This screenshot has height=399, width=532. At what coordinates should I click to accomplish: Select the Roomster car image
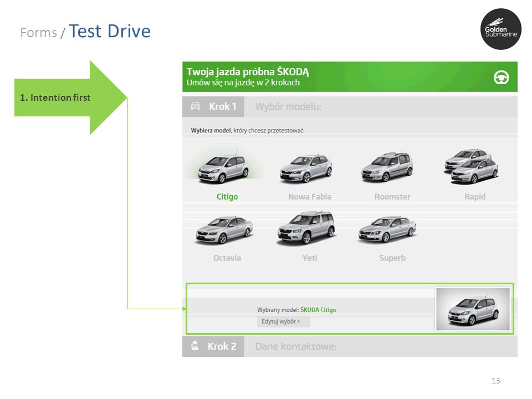pyautogui.click(x=387, y=167)
